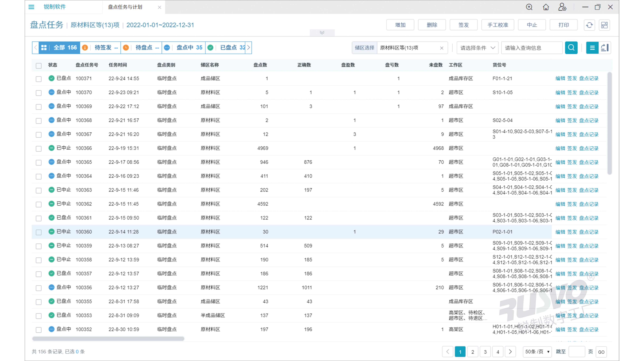The image size is (644, 361).
Task: Open the hamburger menu icon
Action: [31, 7]
